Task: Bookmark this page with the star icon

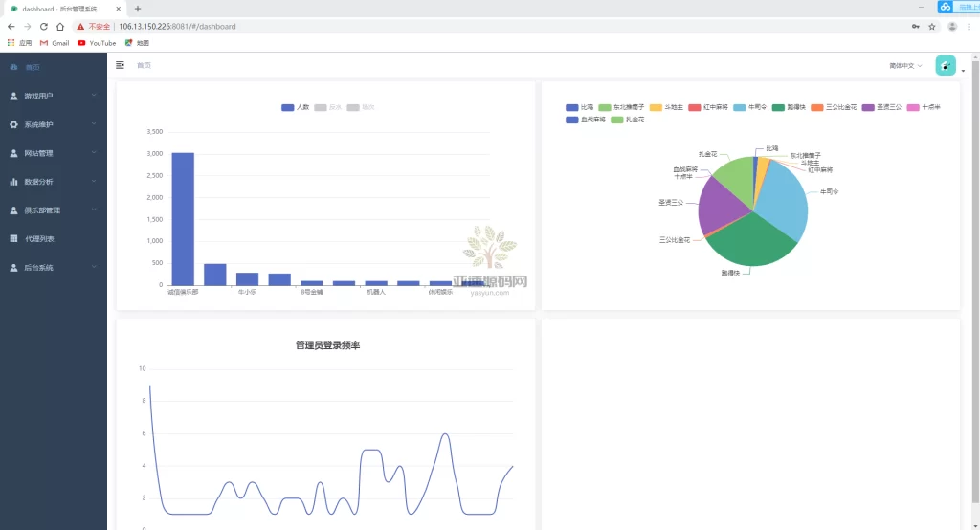Action: click(931, 27)
